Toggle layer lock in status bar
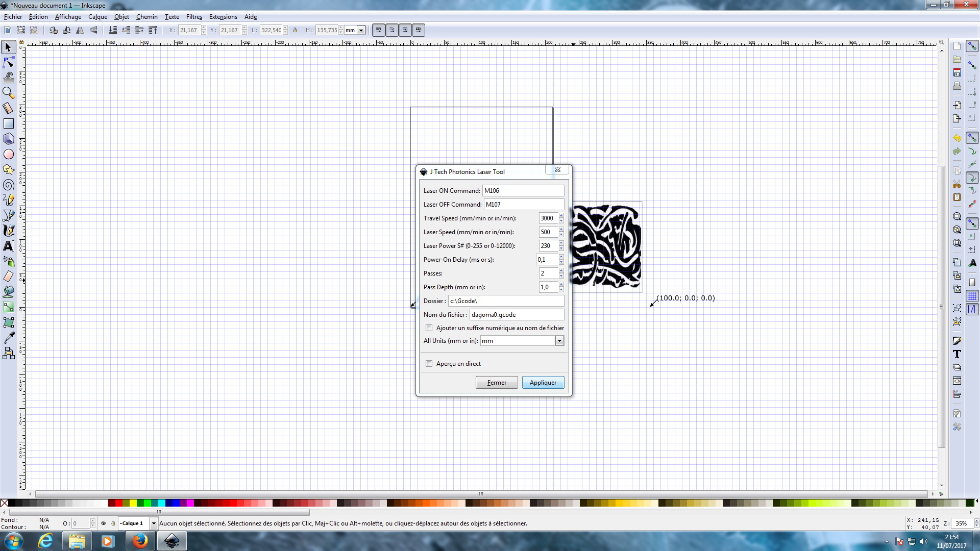Screen dimensions: 980x551 [x=113, y=523]
